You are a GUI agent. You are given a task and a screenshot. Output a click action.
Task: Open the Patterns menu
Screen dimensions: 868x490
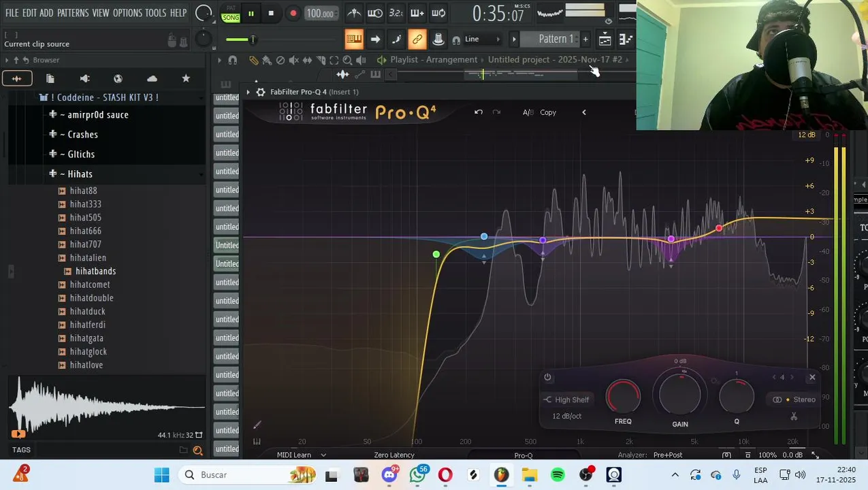pos(73,13)
